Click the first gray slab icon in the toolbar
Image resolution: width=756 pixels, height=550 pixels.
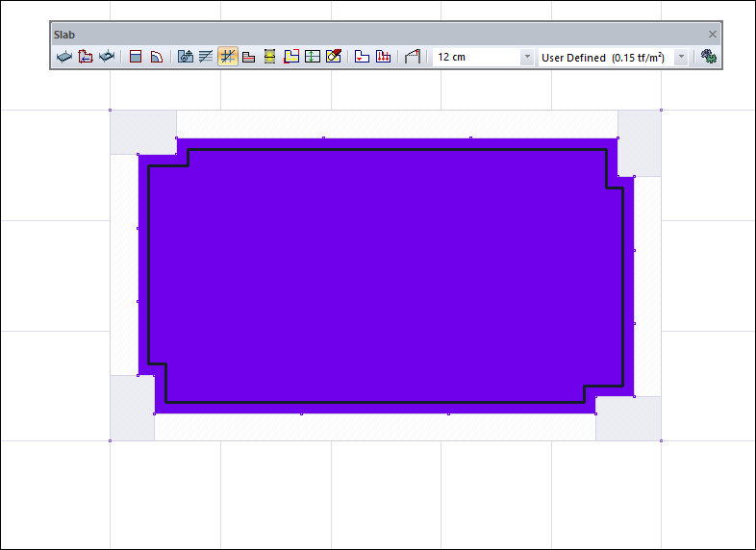[x=64, y=57]
